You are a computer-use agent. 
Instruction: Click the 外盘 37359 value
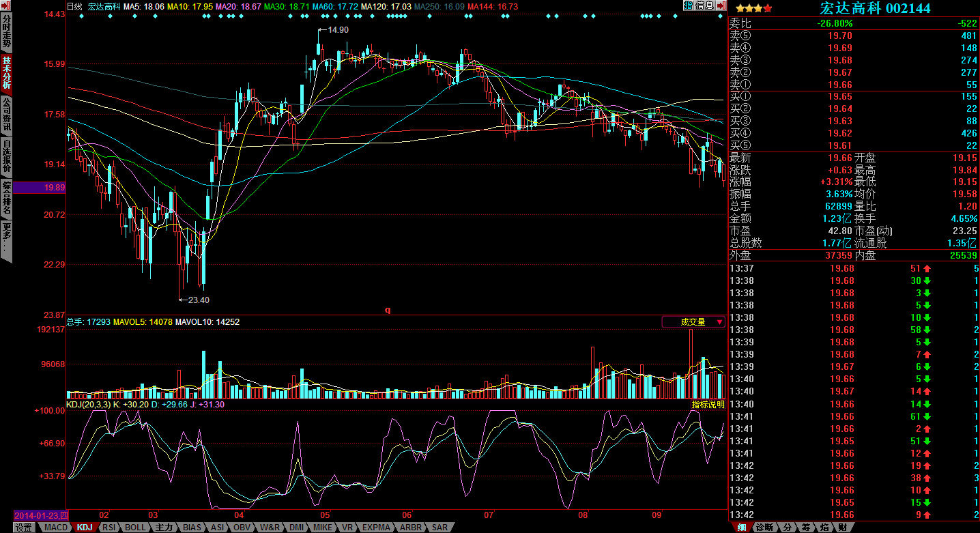(x=838, y=255)
